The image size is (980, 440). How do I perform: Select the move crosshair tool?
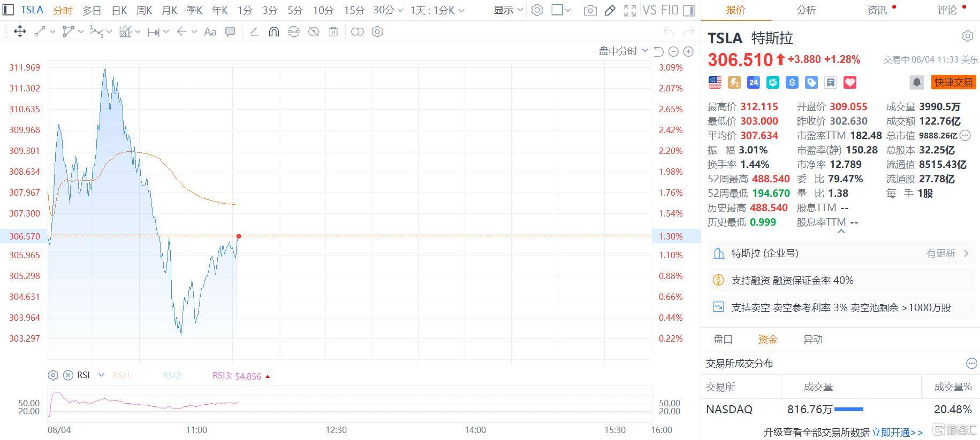pyautogui.click(x=20, y=32)
